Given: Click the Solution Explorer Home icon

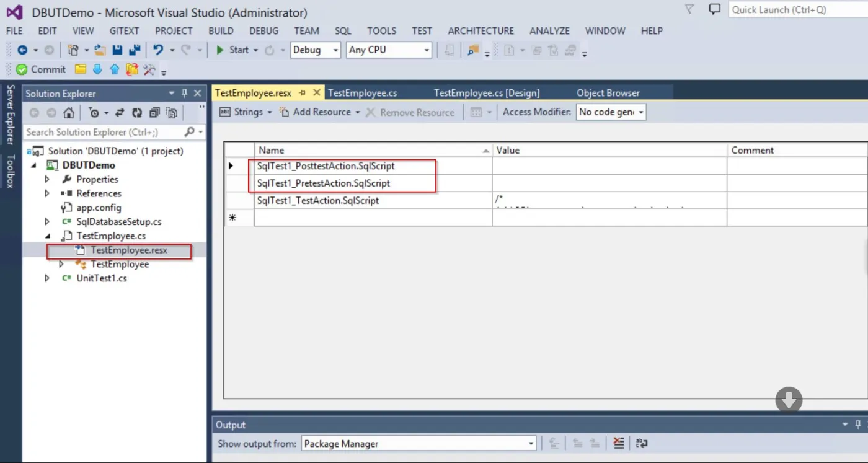Looking at the screenshot, I should [x=69, y=113].
